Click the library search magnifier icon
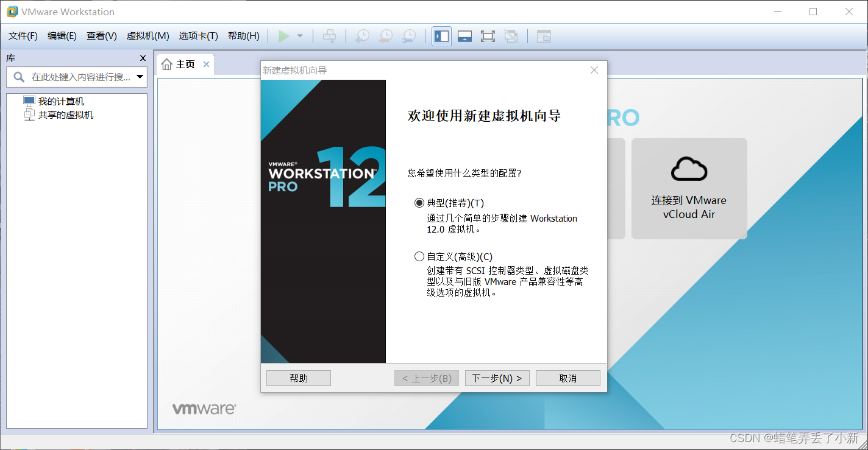The image size is (868, 450). point(19,77)
